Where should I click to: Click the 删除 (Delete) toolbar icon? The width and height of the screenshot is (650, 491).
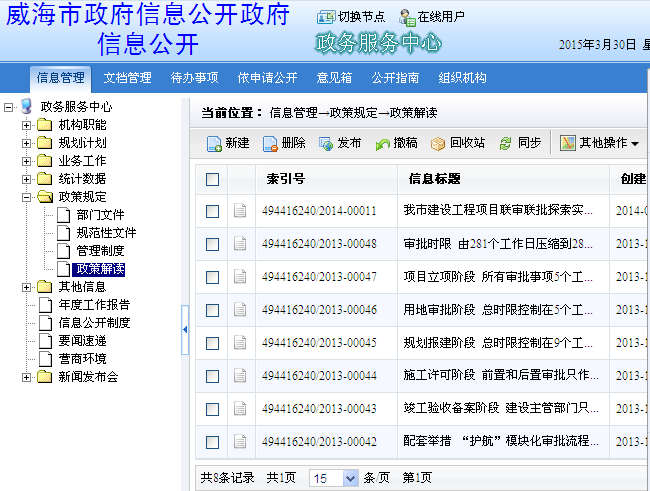tap(270, 144)
